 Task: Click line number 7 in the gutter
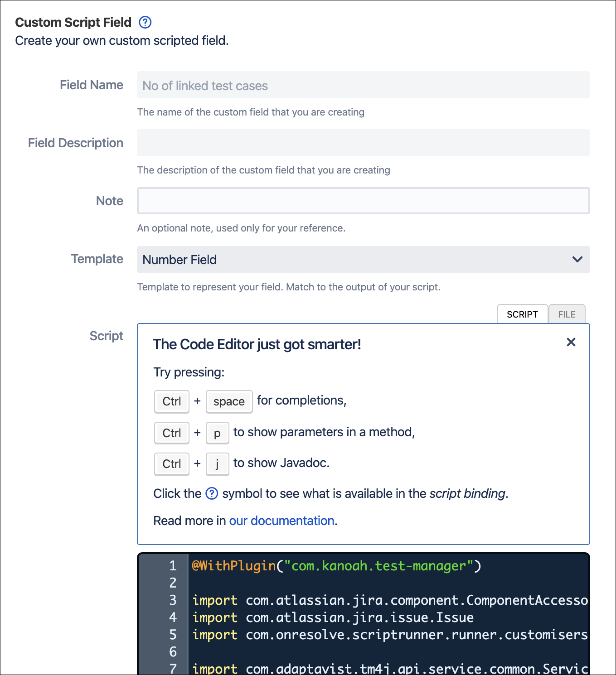tap(173, 669)
